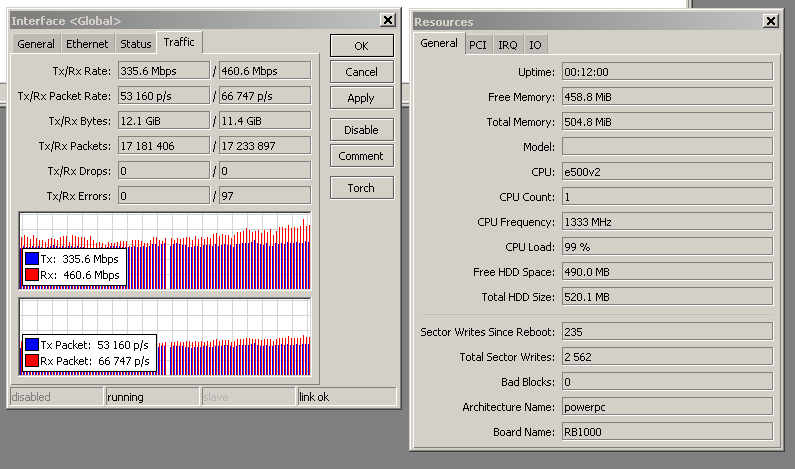Close the Interface Global window
795x469 pixels.
click(387, 21)
